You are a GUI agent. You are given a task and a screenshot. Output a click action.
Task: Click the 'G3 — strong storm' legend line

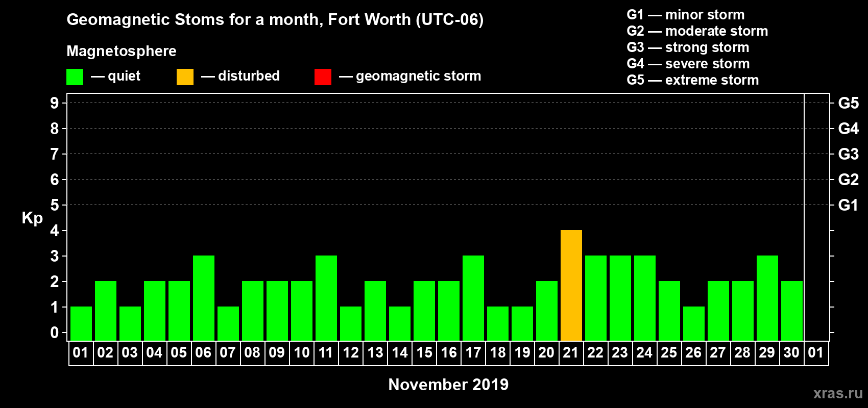coord(688,47)
